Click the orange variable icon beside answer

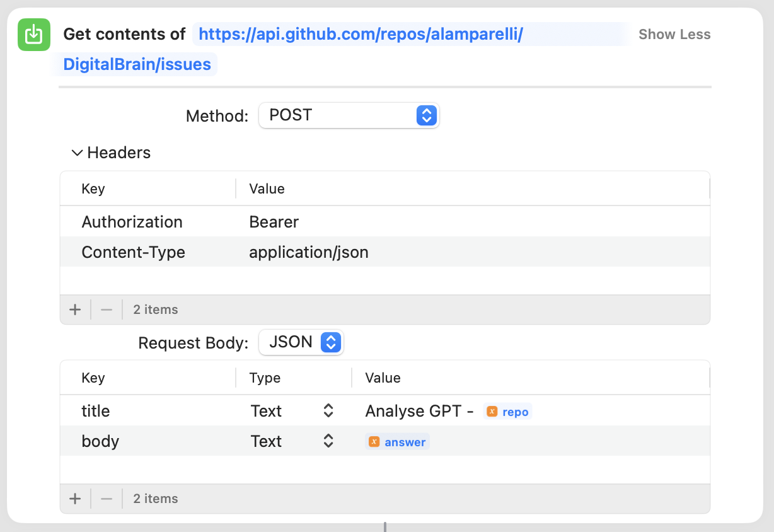pyautogui.click(x=374, y=441)
